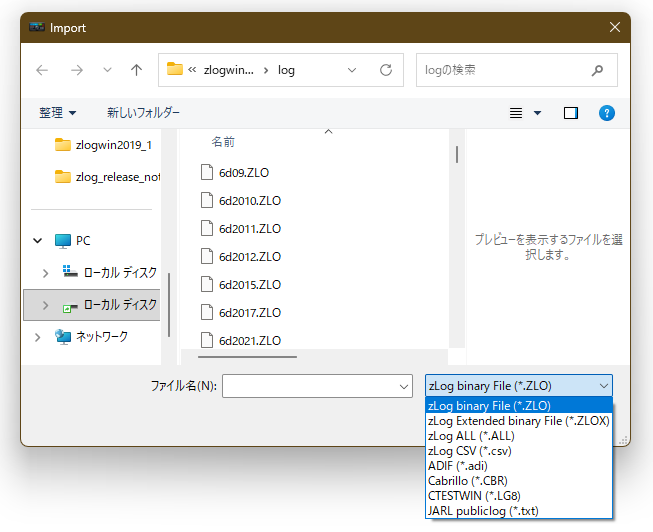Screen dimensions: 653x532
Task: Refresh the log folder listing
Action: point(386,70)
